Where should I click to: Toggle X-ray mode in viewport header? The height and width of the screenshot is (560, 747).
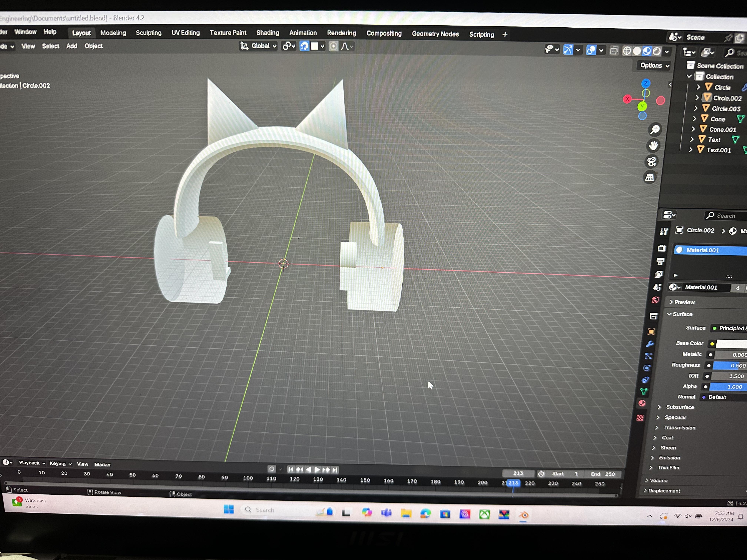click(614, 51)
